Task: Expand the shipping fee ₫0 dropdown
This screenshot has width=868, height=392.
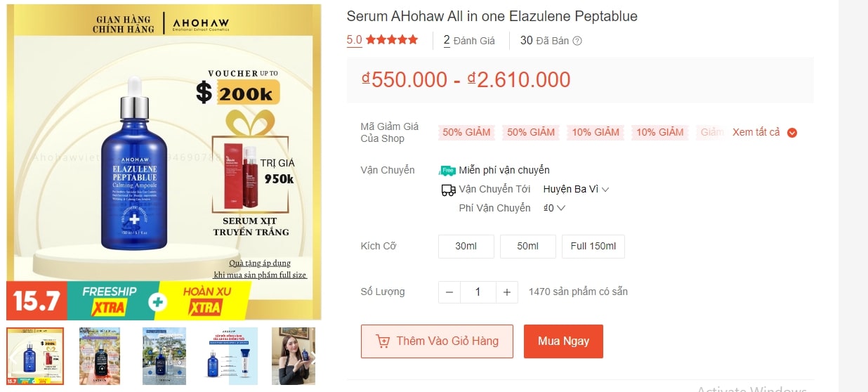Action: (554, 208)
